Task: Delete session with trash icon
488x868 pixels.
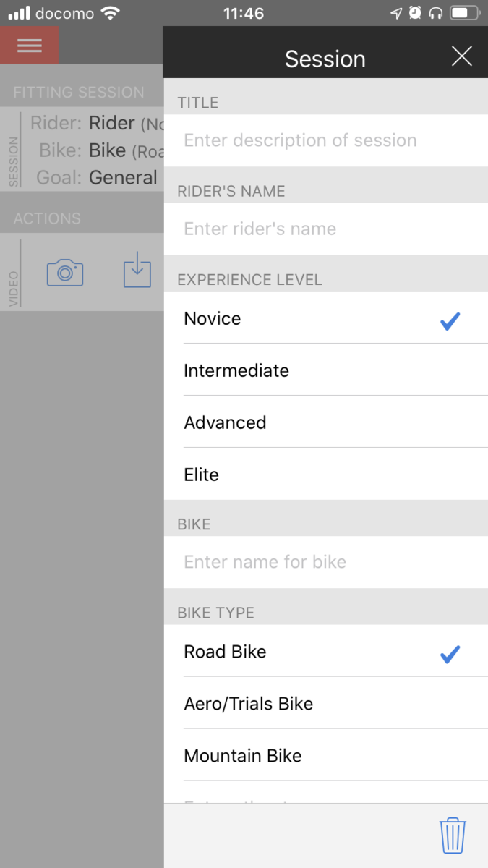Action: click(453, 835)
